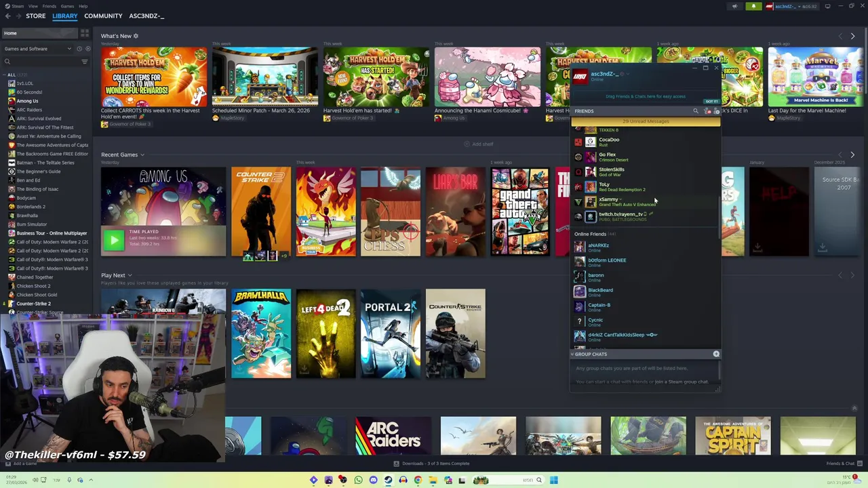Open Counter-Strike 2 in Recent Games
The height and width of the screenshot is (488, 868).
pyautogui.click(x=261, y=212)
